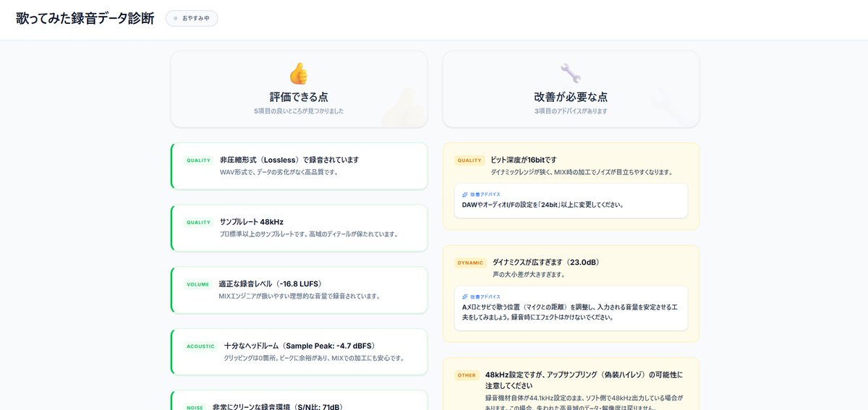This screenshot has width=868, height=410.
Task: Click the WAV形式で、データの劣化がなく description
Action: click(x=279, y=172)
